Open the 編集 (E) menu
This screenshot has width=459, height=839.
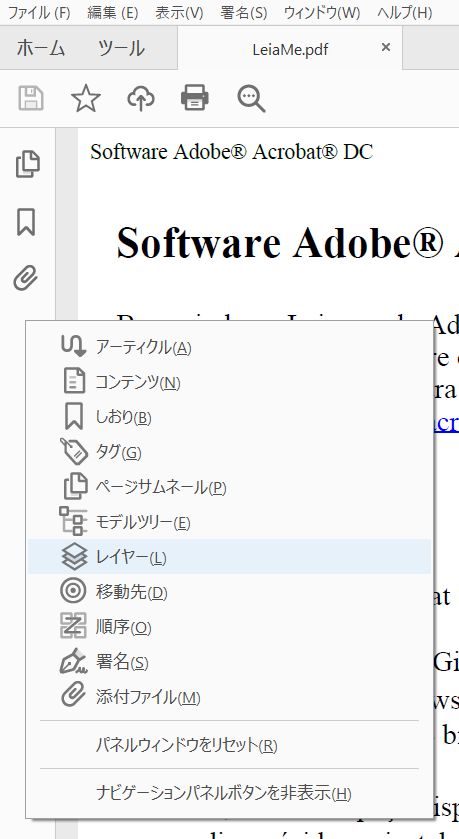point(112,12)
